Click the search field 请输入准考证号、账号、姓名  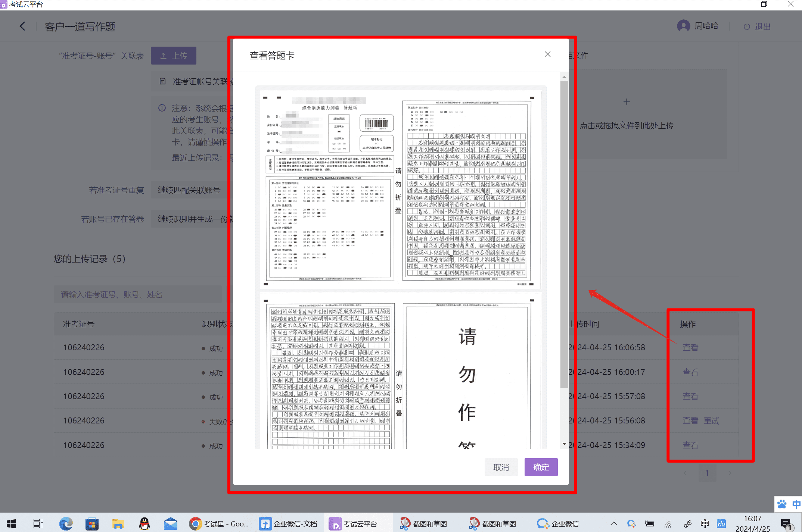coord(138,294)
